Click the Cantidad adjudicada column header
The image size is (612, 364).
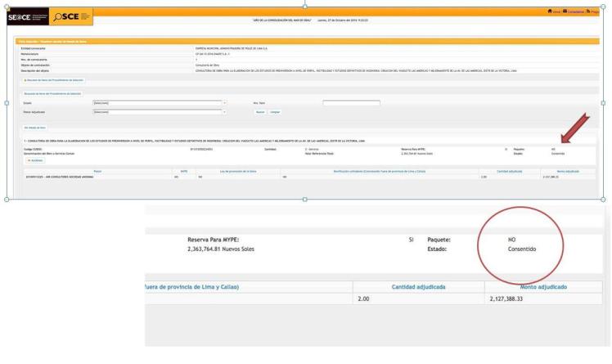point(508,170)
